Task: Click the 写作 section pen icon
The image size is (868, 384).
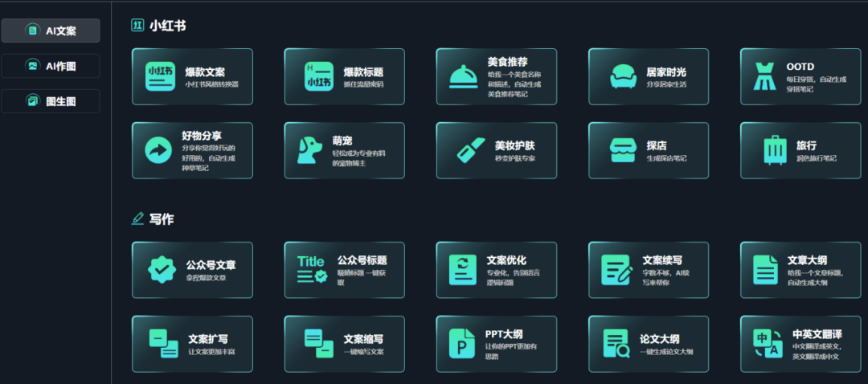Action: [138, 219]
